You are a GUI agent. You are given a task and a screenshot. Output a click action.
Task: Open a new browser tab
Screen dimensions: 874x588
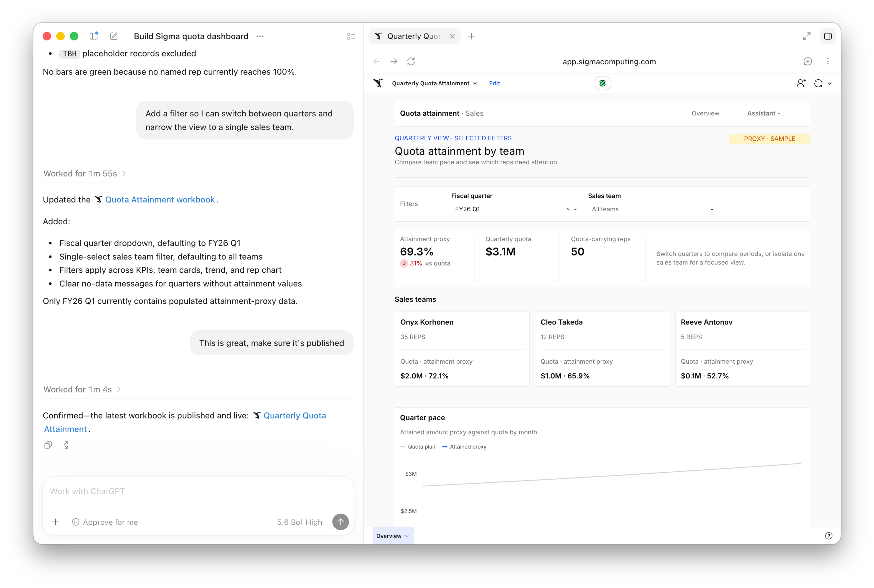tap(472, 36)
